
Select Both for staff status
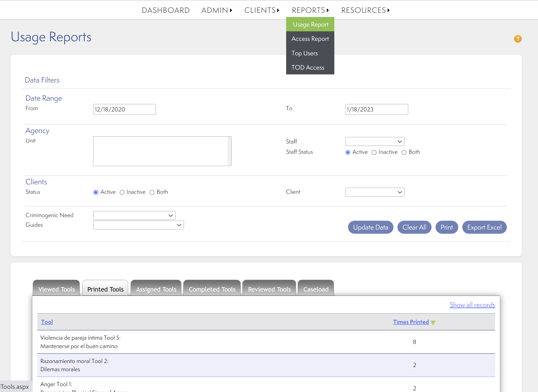coord(404,152)
